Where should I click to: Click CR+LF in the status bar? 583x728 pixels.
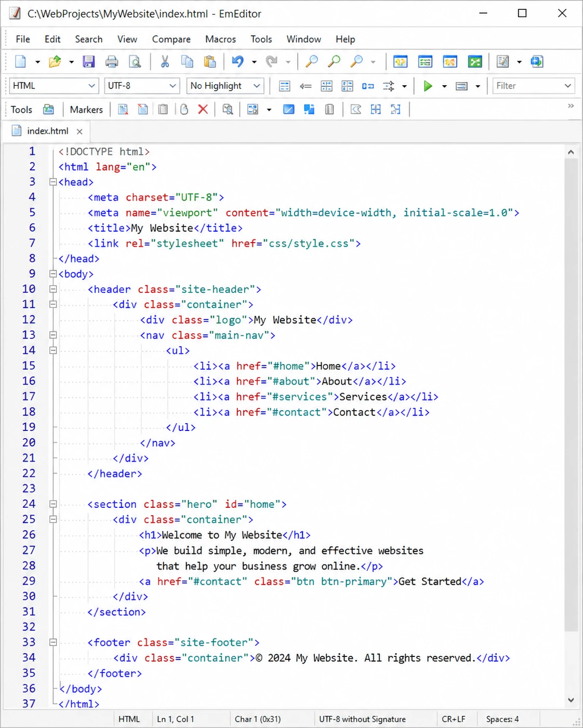click(x=453, y=719)
